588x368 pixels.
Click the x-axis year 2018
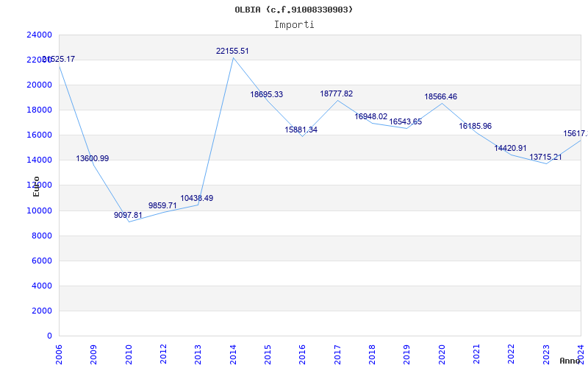372,354
